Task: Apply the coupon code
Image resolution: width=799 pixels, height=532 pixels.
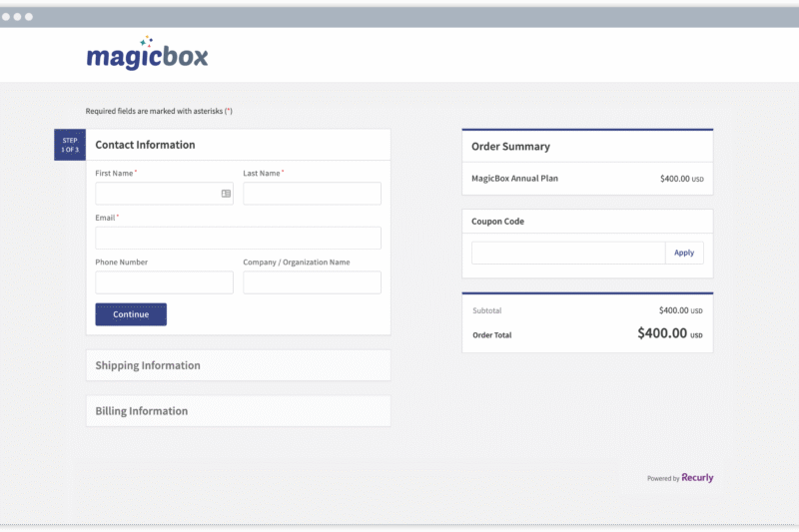Action: pyautogui.click(x=684, y=253)
